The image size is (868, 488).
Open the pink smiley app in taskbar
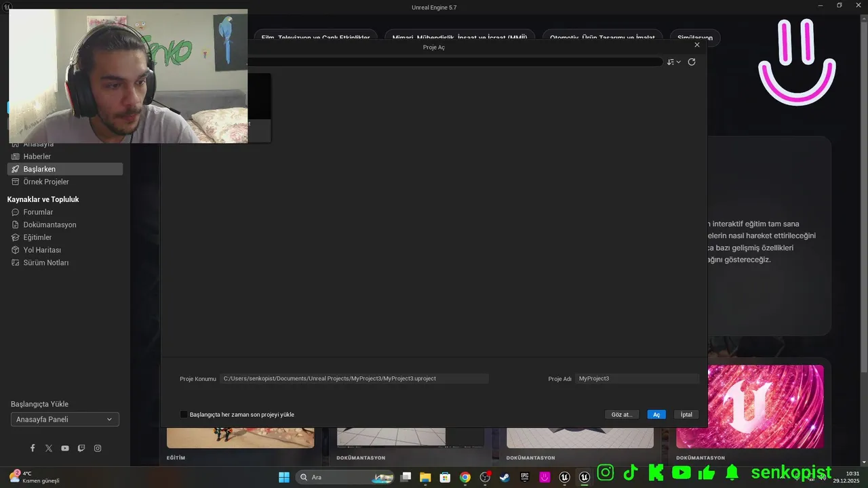[x=545, y=477]
